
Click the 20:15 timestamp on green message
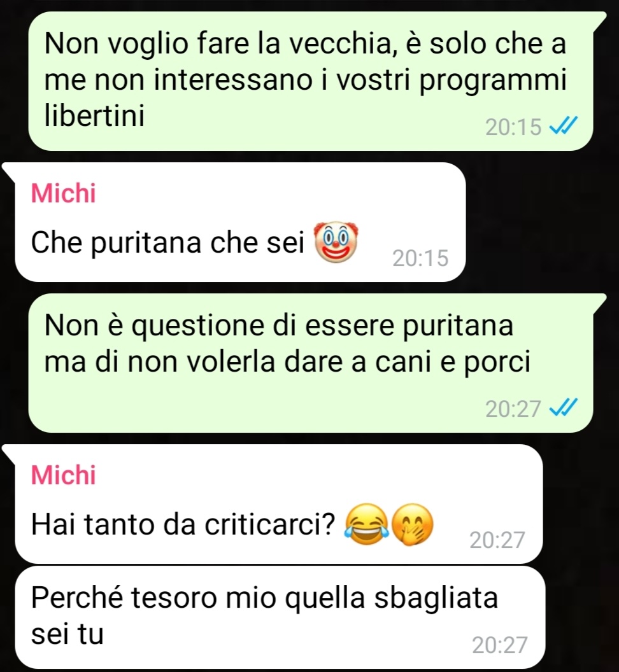tap(513, 127)
